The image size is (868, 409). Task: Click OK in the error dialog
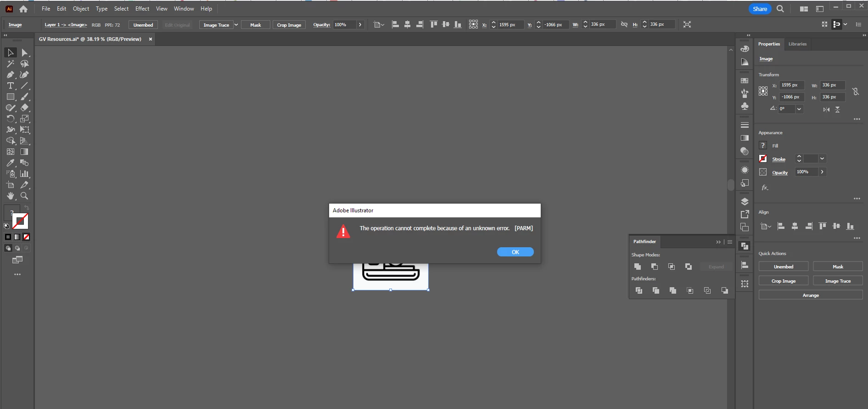515,252
